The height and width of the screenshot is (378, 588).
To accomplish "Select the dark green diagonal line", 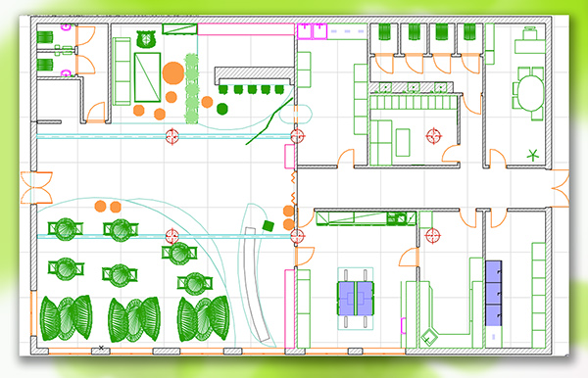I will (269, 121).
